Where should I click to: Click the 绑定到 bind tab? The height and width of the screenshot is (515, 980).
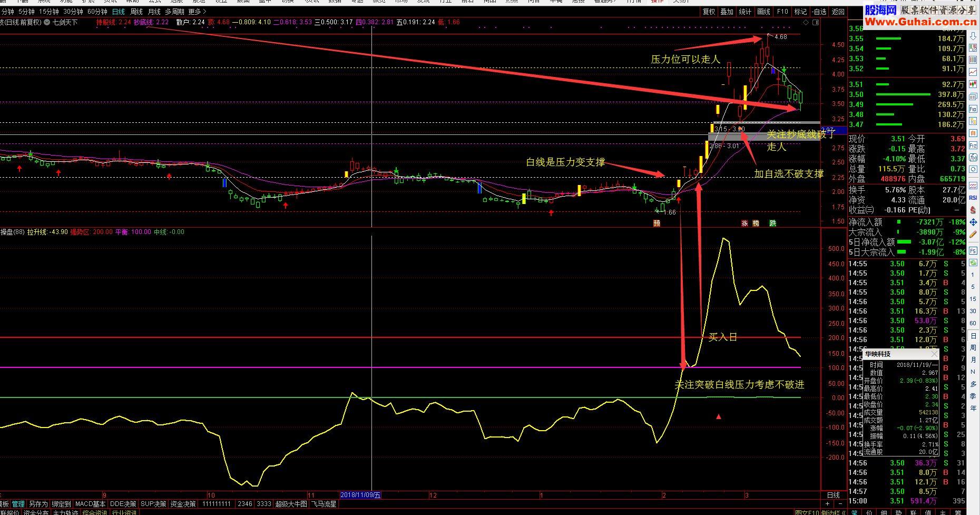click(x=61, y=504)
